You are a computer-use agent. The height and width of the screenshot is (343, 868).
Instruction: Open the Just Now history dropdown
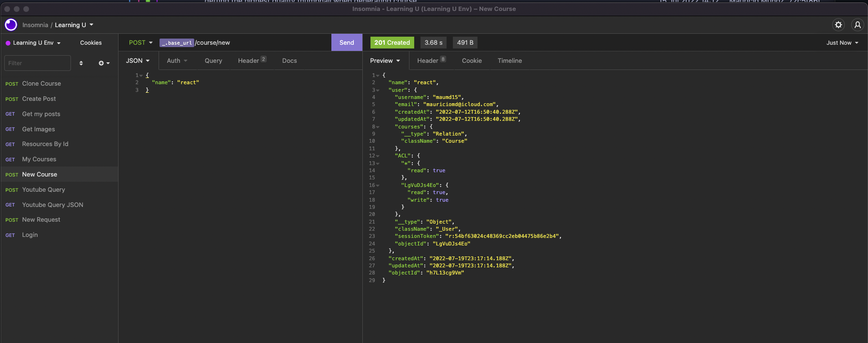coord(842,43)
